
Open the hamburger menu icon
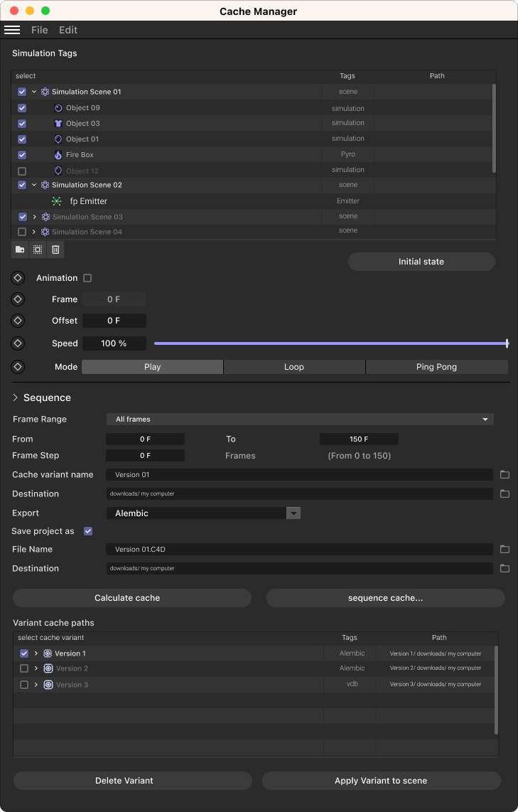click(12, 30)
